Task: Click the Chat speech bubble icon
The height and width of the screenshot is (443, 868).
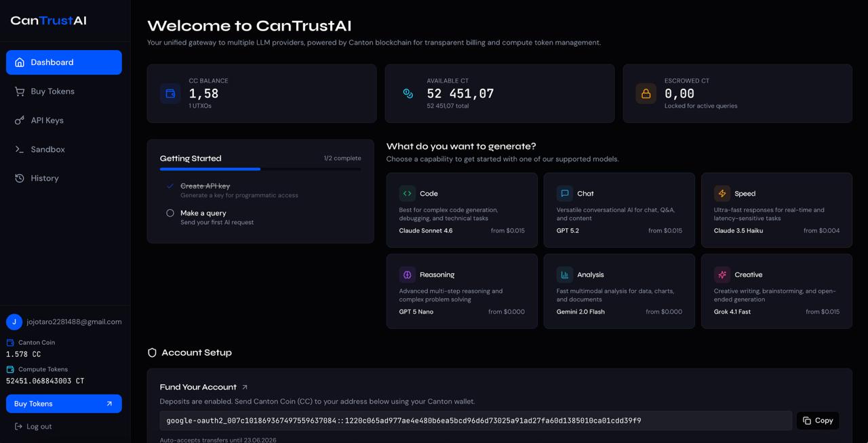Action: tap(565, 194)
